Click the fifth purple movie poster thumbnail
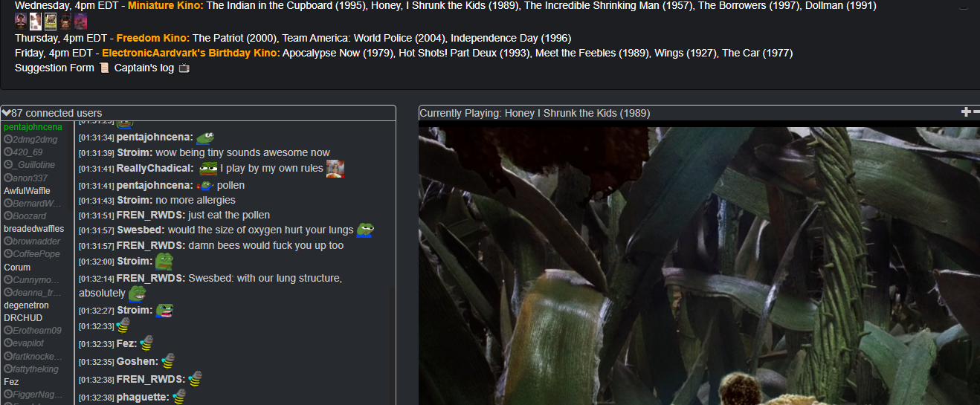The image size is (980, 405). (x=80, y=22)
